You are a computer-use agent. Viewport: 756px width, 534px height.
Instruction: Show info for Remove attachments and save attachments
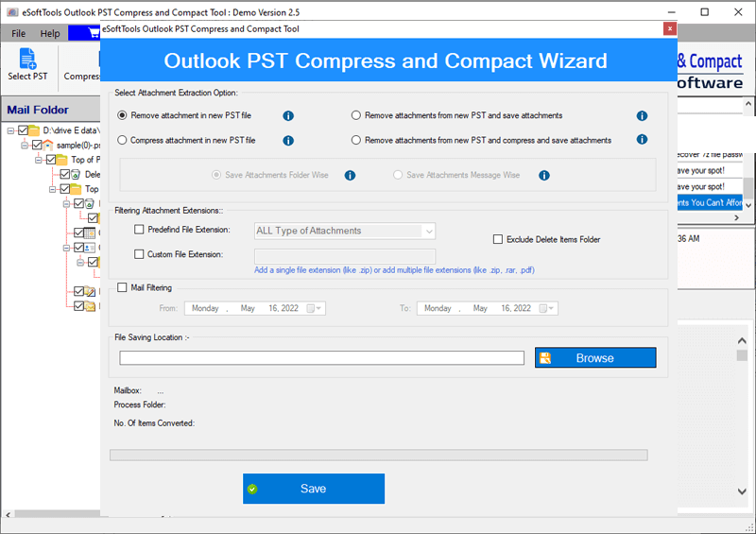point(642,115)
